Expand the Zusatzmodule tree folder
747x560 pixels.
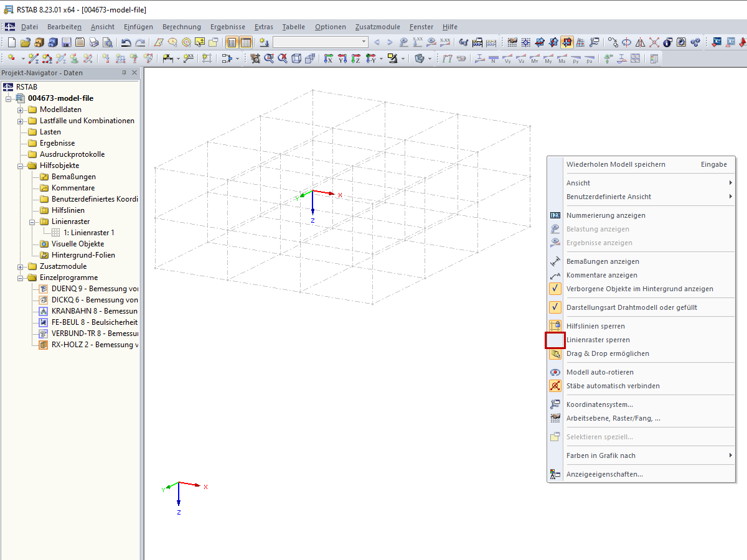tap(21, 266)
